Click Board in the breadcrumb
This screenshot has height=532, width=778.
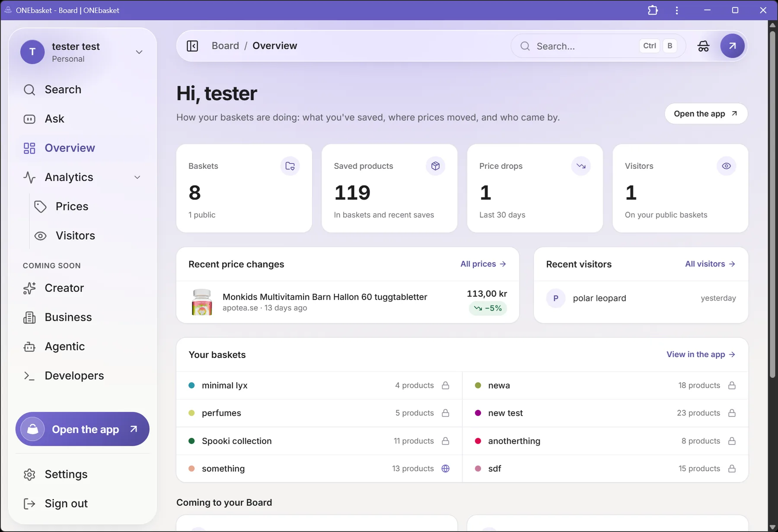tap(225, 46)
